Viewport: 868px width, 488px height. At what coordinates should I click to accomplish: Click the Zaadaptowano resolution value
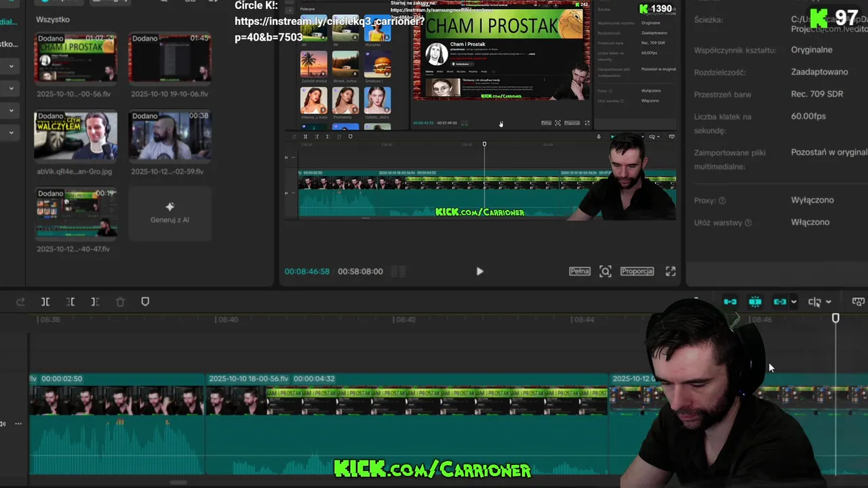pos(819,72)
